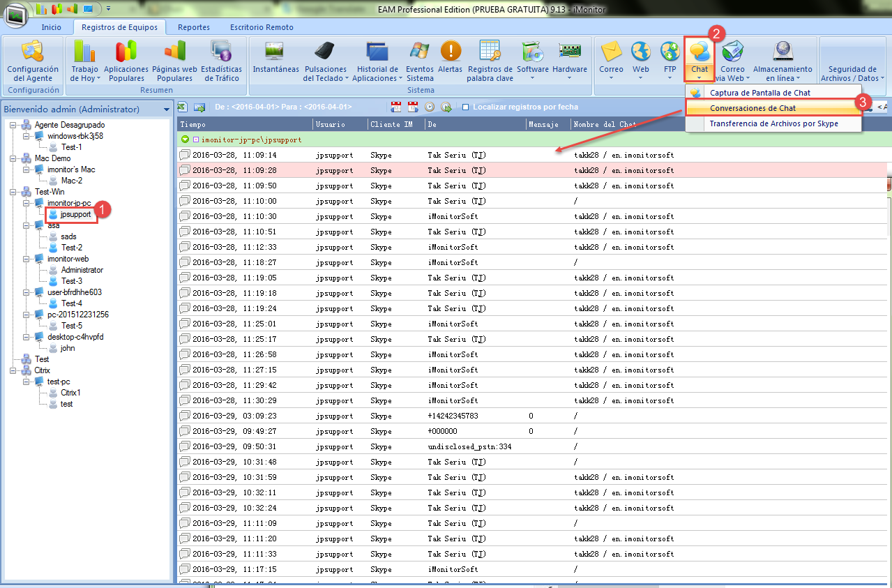
Task: Collapse the Agente Desagrupado tree node
Action: (x=14, y=125)
